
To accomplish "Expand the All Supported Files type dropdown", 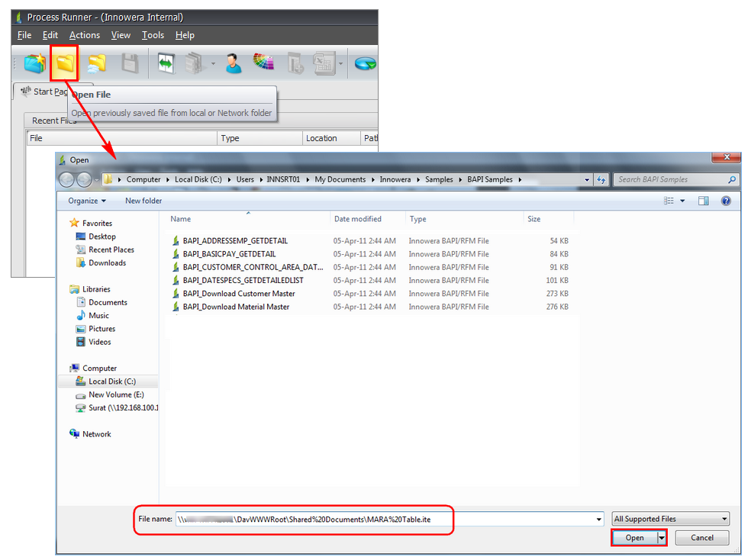I will click(x=670, y=519).
